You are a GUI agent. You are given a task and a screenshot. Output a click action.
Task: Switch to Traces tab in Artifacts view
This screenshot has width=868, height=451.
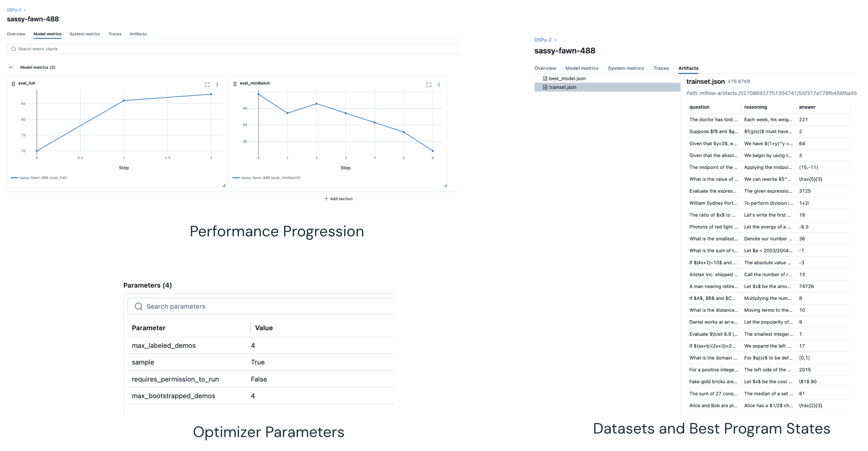(x=661, y=68)
